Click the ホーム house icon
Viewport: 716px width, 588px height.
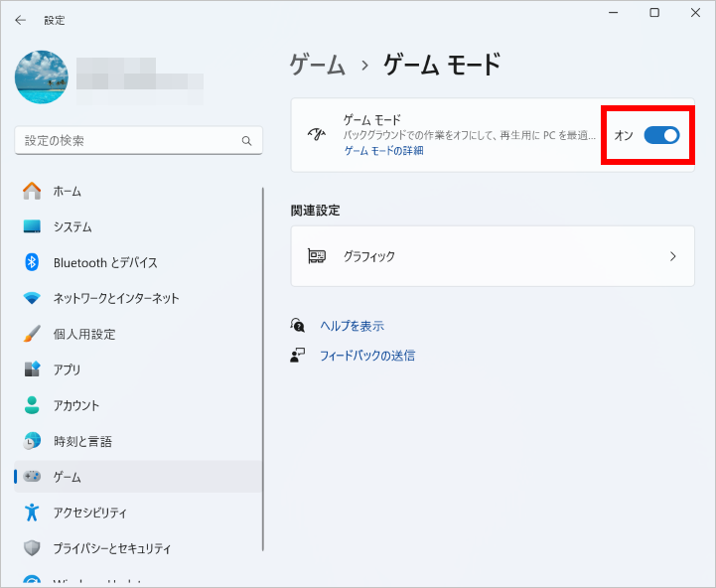point(32,191)
